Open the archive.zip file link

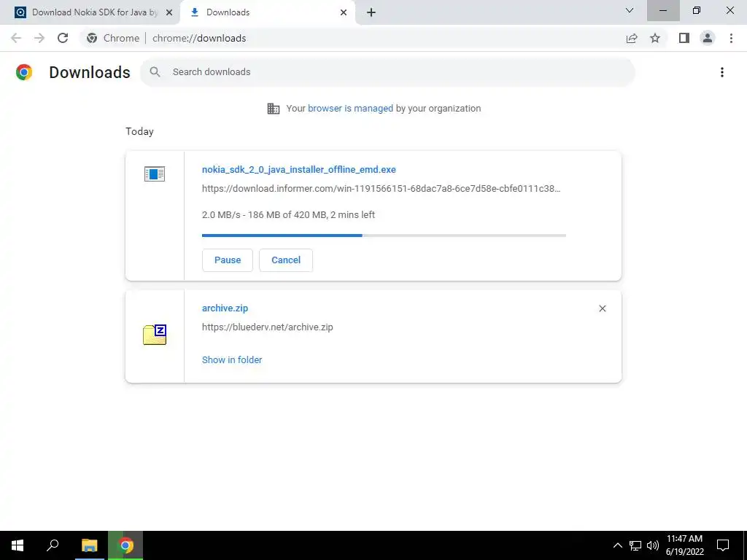click(225, 308)
